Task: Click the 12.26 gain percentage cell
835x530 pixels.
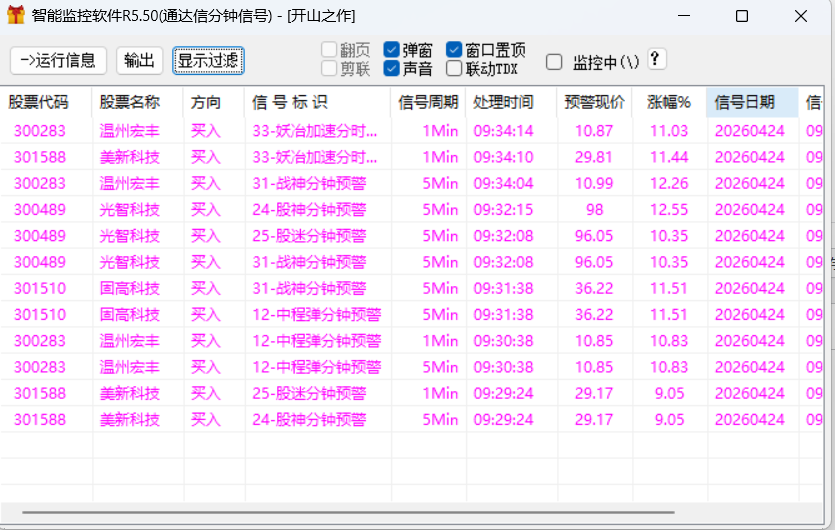Action: pyautogui.click(x=669, y=183)
